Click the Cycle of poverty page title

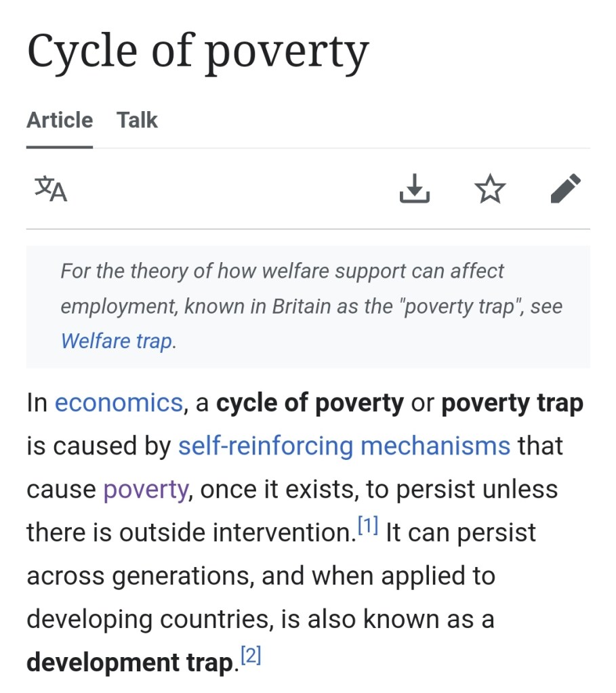pyautogui.click(x=198, y=52)
